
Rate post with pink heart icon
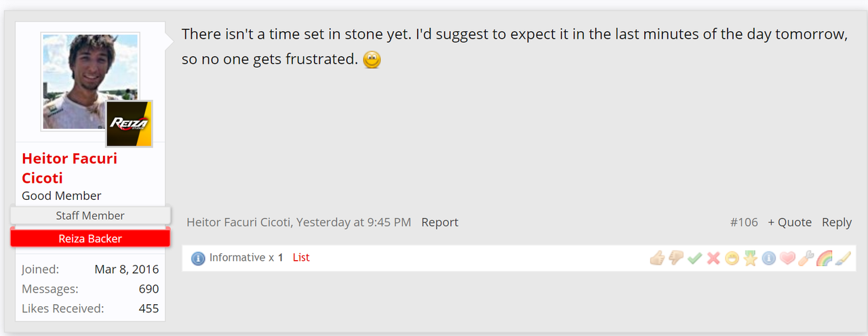(787, 258)
